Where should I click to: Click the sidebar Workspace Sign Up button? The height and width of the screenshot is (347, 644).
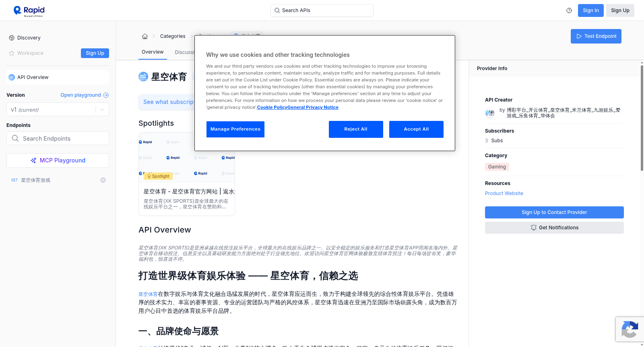(x=95, y=53)
